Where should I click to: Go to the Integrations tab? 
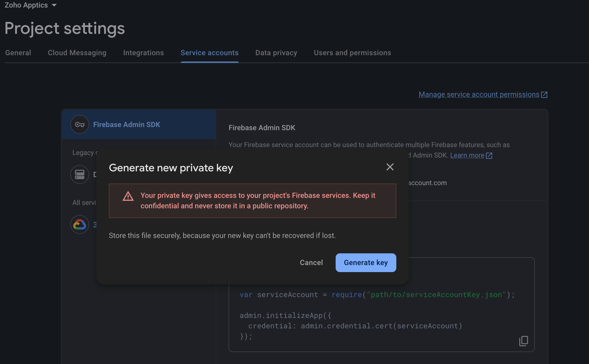pos(143,53)
